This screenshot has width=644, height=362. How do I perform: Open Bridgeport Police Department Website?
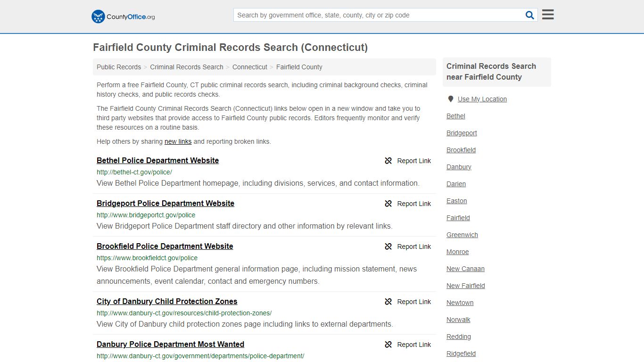[165, 203]
